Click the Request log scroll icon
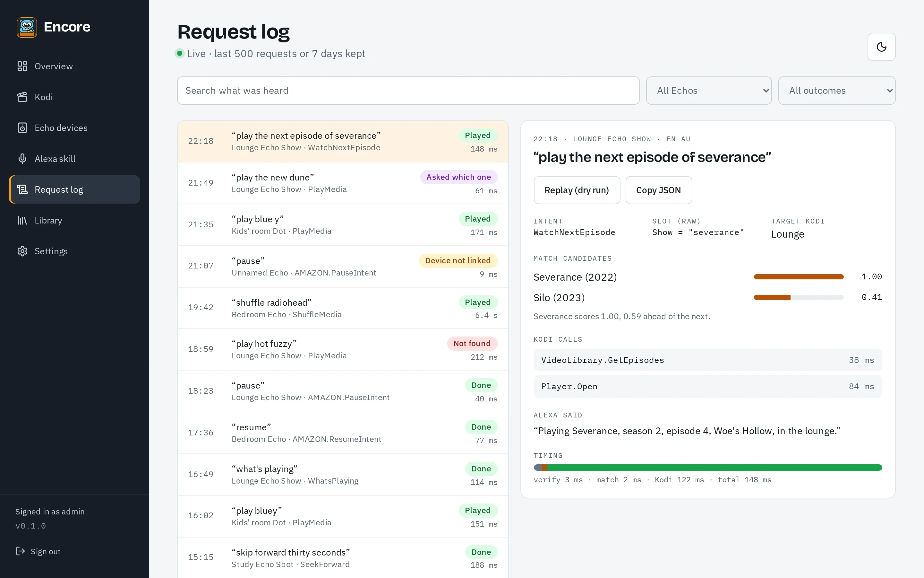 (x=22, y=189)
